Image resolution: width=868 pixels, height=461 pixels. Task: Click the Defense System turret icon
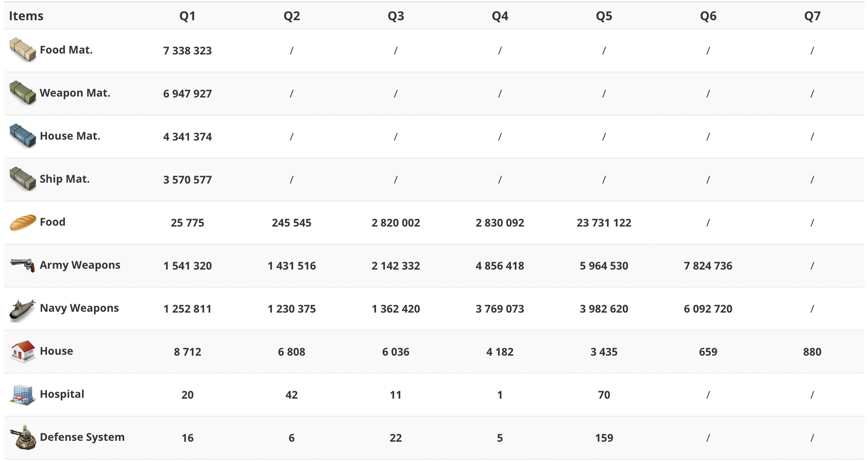pyautogui.click(x=23, y=437)
